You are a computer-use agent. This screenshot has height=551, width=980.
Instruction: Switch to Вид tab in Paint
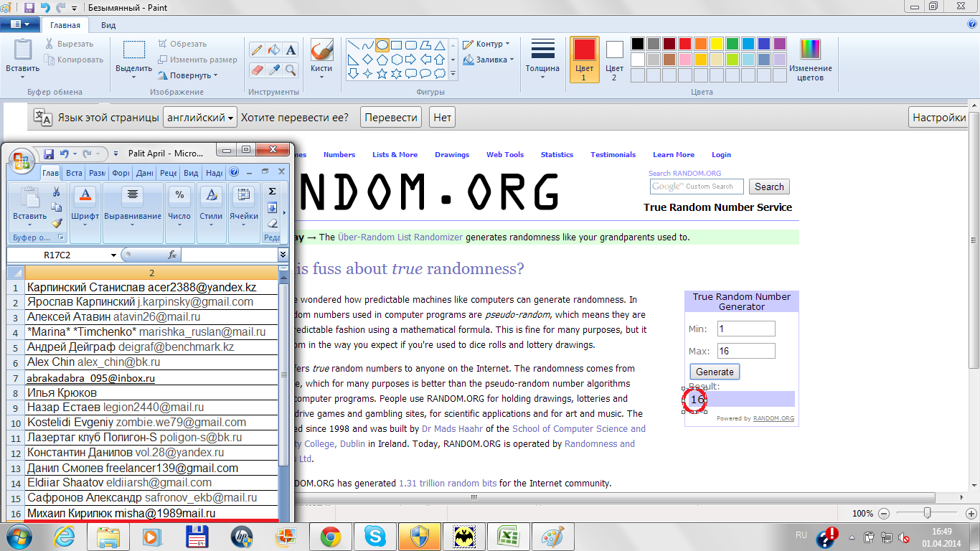point(108,25)
